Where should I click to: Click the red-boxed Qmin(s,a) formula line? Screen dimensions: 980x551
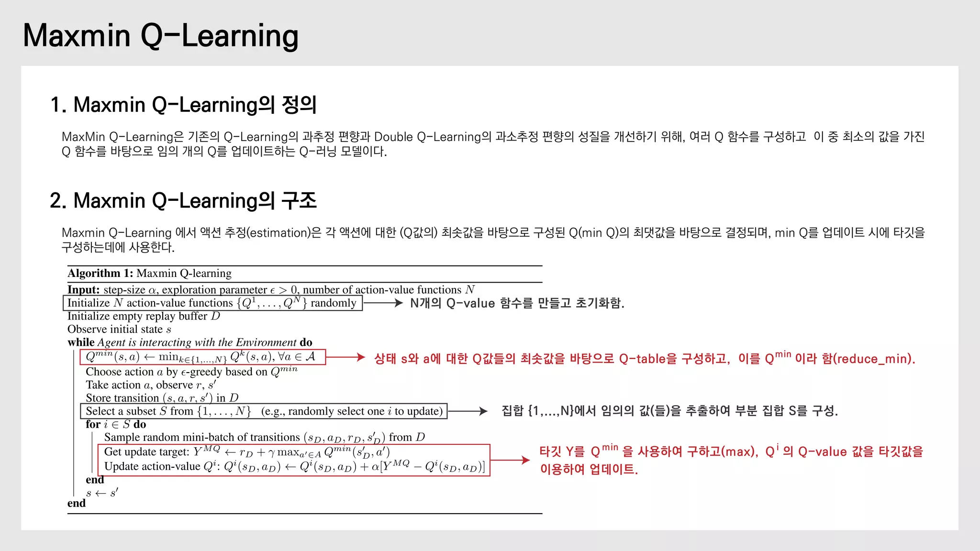202,357
